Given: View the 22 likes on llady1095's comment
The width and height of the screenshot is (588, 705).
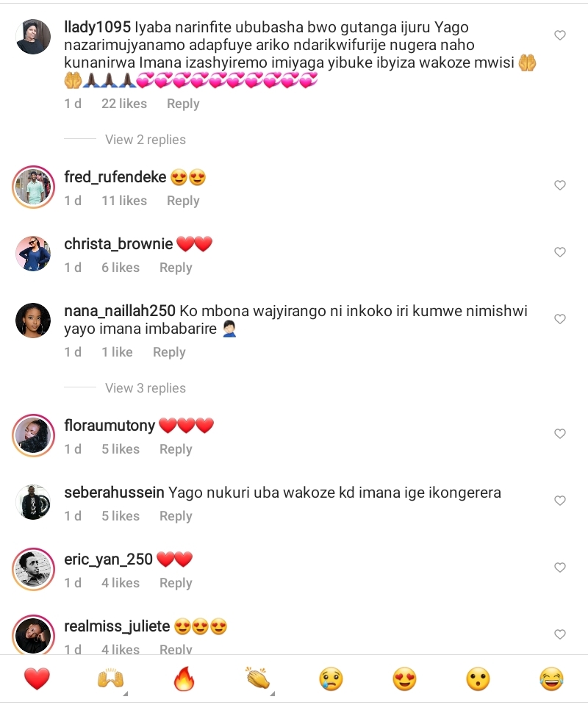Looking at the screenshot, I should [124, 104].
